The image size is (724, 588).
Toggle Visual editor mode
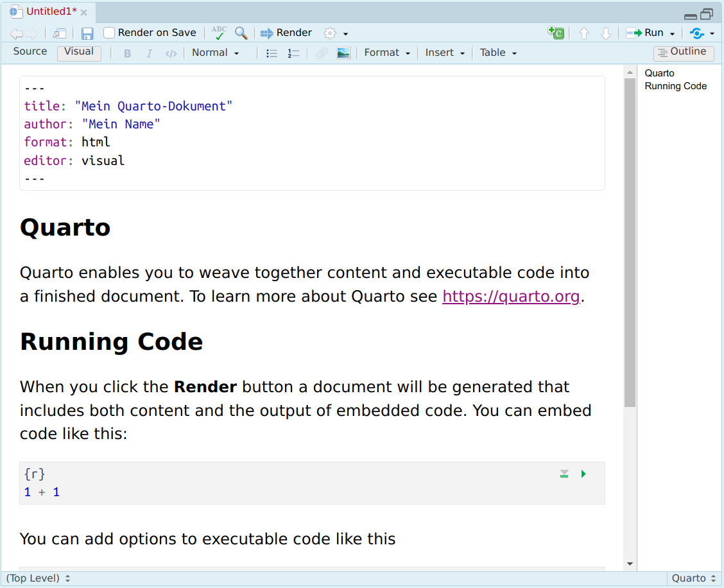click(79, 52)
